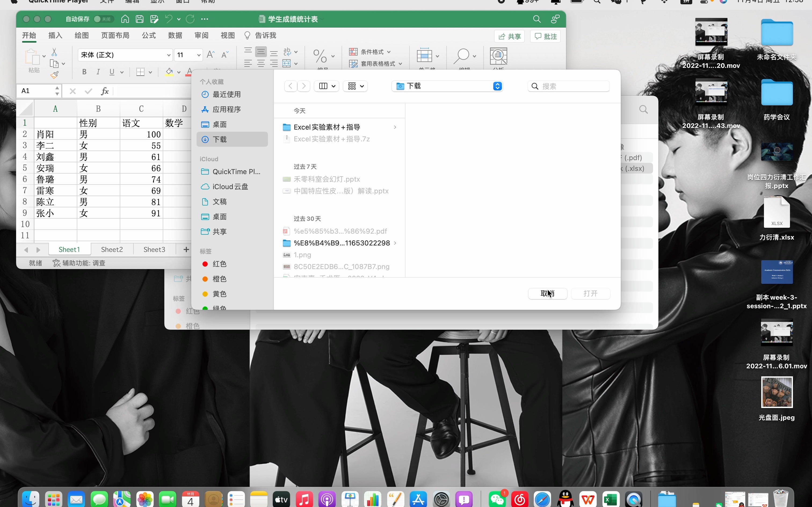Click the Save icon in quick toolbar

pos(140,19)
